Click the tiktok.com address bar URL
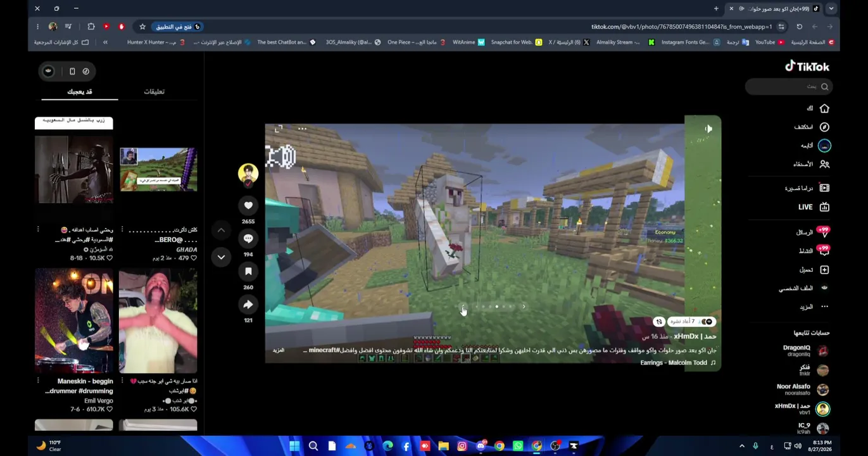 click(681, 27)
